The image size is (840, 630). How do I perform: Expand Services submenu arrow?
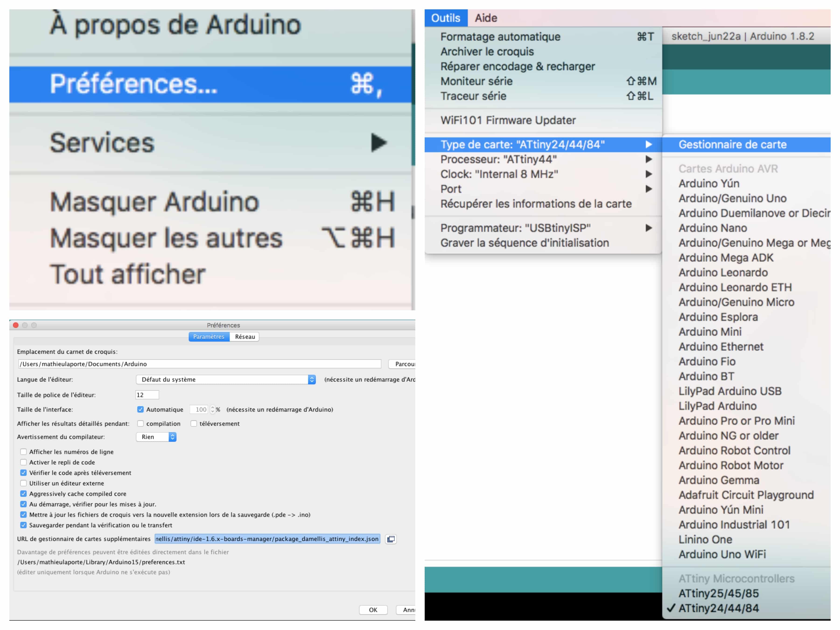tap(379, 142)
